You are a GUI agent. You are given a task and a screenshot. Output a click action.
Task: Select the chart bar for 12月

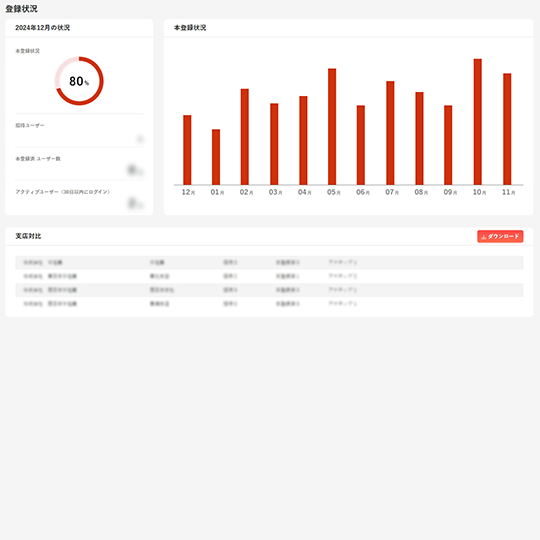click(x=187, y=150)
